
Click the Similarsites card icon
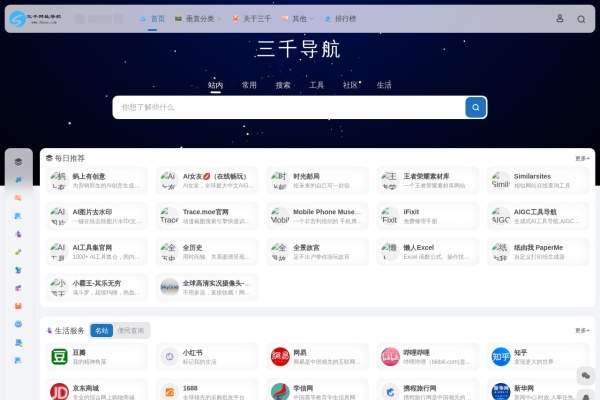(501, 180)
